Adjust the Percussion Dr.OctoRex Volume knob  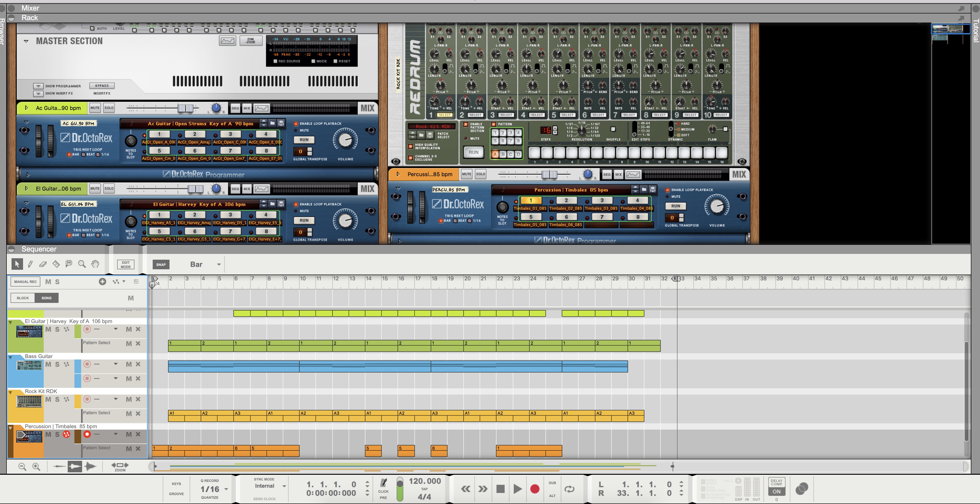click(x=717, y=206)
